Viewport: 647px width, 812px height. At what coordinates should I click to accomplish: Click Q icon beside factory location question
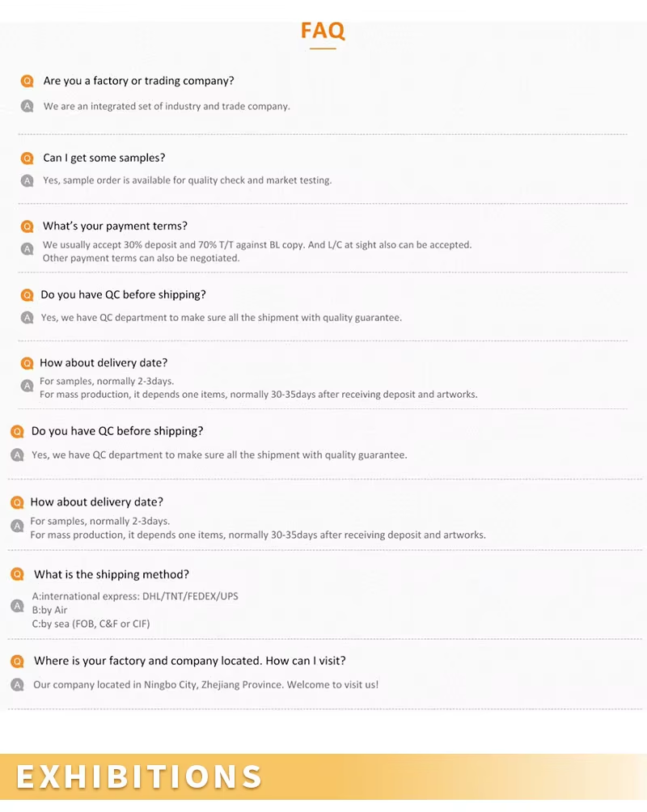18,662
